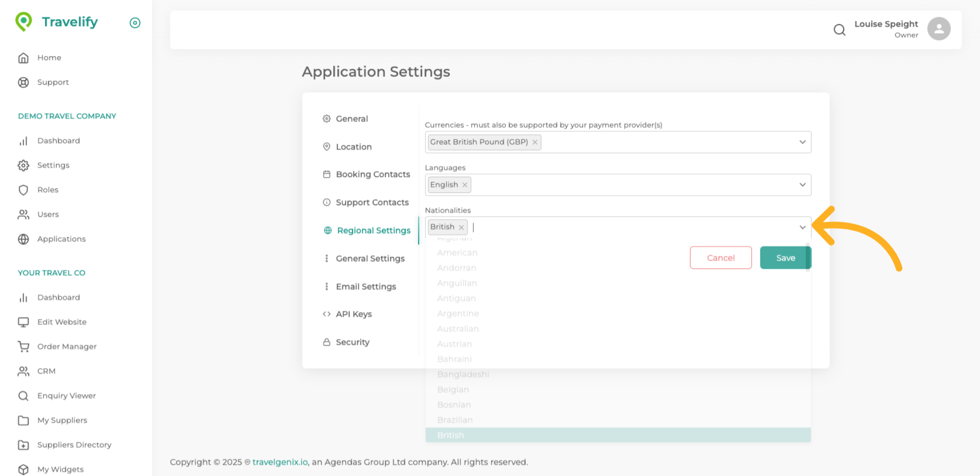Open the Enquiry Viewer search icon
The image size is (980, 476).
coord(23,395)
